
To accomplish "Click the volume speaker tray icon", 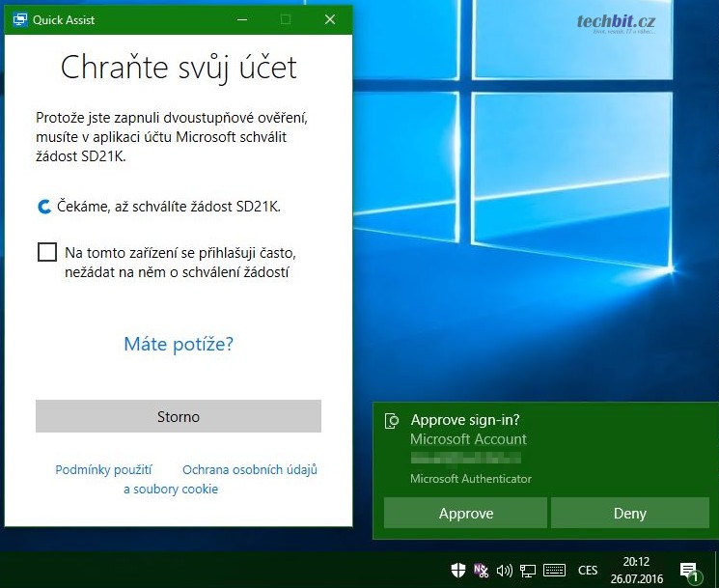I will (505, 570).
